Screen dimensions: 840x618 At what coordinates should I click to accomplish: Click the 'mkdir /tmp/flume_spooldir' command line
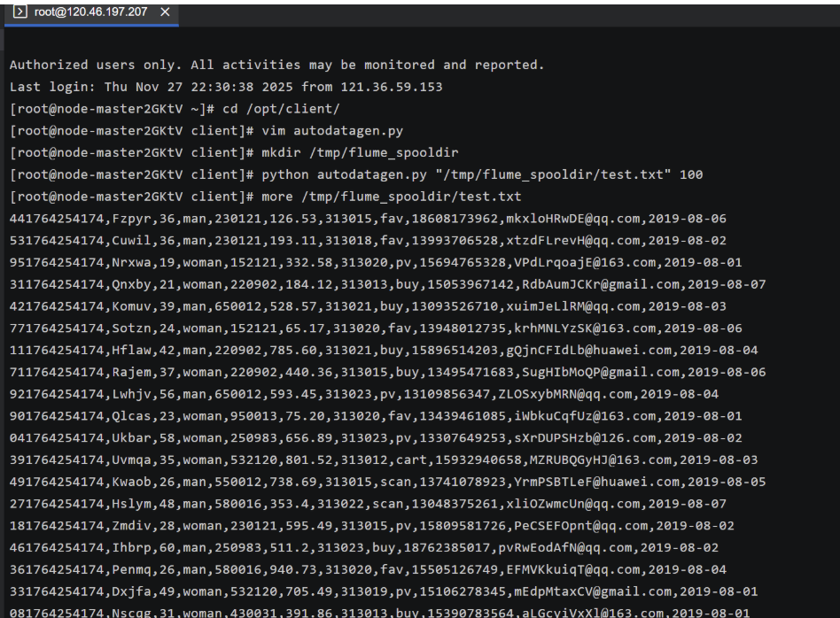pos(234,152)
